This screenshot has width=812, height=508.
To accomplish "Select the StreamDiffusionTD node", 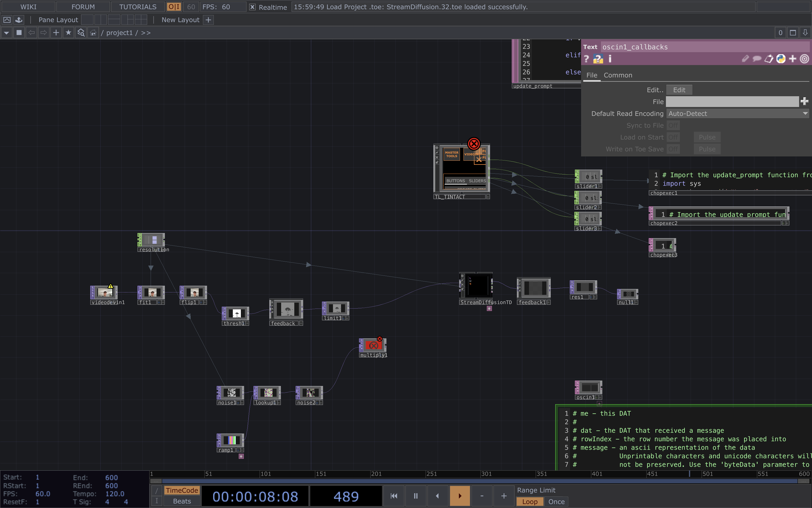I will tap(476, 285).
